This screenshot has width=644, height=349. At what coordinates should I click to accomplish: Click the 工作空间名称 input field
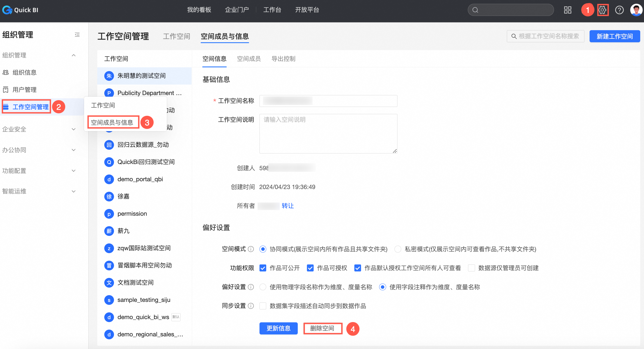pyautogui.click(x=328, y=101)
